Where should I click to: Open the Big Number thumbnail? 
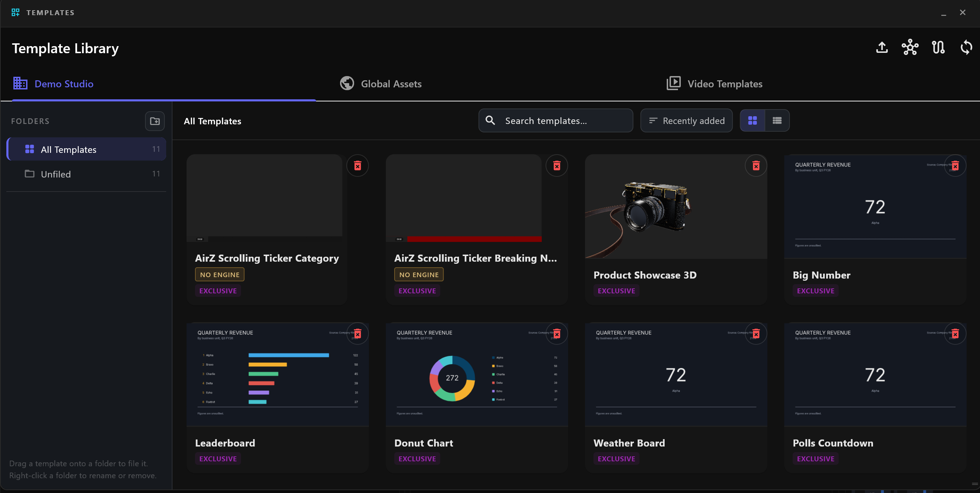(875, 207)
